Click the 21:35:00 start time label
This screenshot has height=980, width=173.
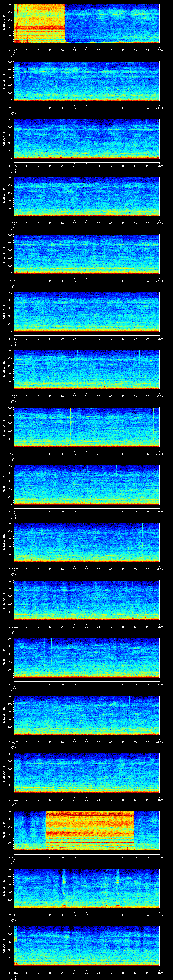click(x=13, y=396)
